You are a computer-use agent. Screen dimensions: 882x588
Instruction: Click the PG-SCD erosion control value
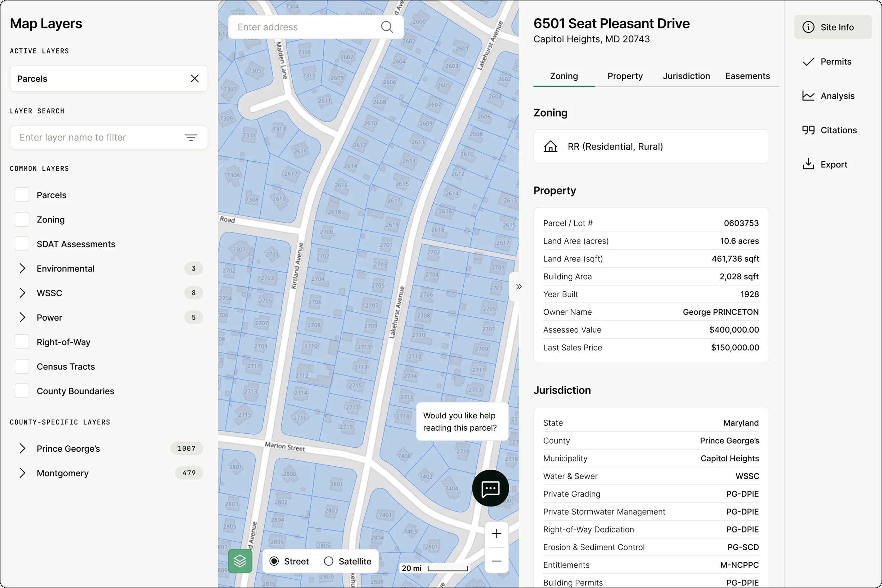coord(743,547)
